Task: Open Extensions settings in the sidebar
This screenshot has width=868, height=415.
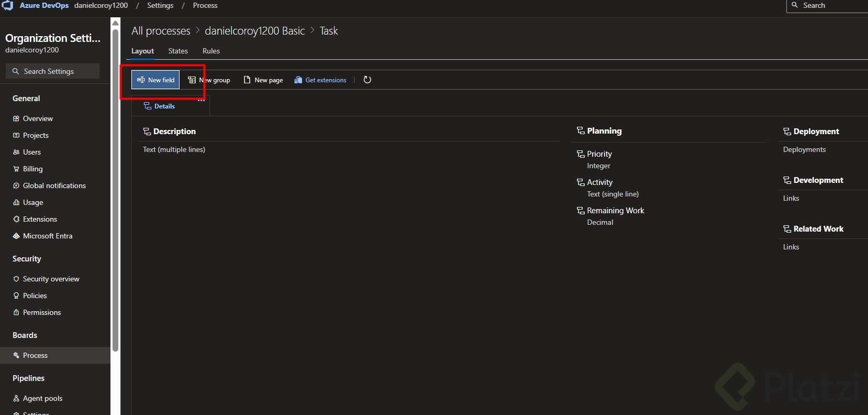Action: tap(40, 219)
